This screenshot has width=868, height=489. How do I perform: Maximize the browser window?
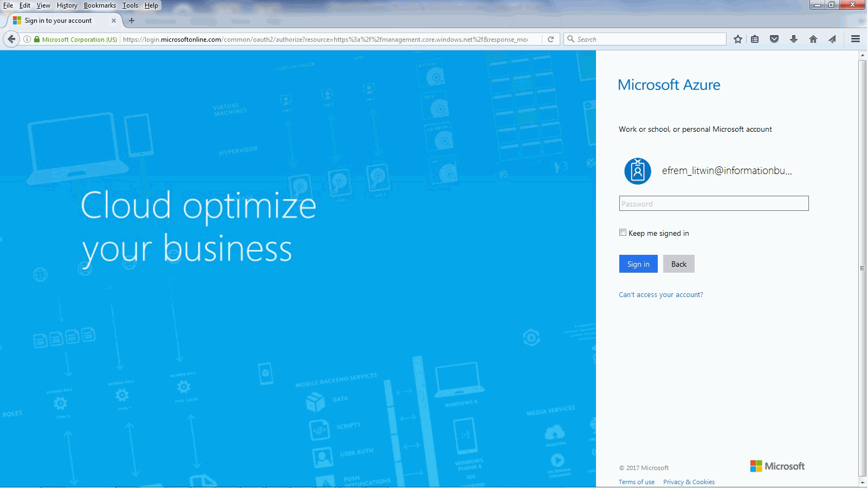[832, 5]
